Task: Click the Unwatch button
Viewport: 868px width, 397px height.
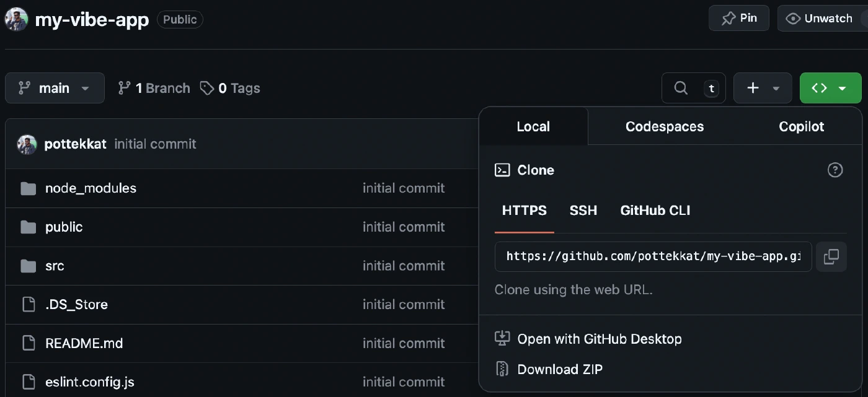Action: pos(822,19)
